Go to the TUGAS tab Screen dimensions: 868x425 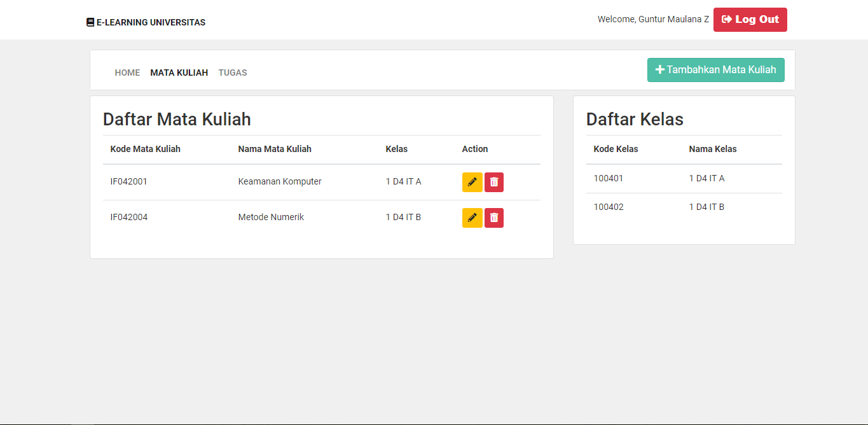click(232, 73)
